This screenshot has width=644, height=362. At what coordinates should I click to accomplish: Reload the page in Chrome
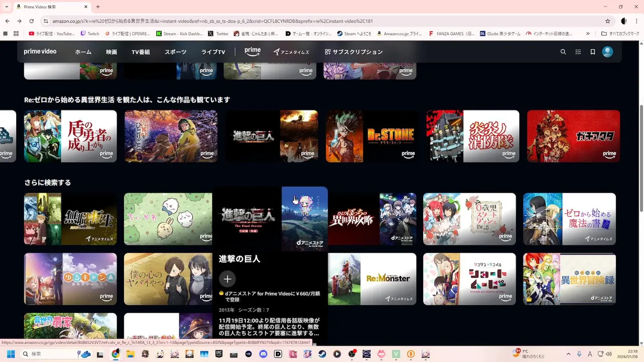[31, 21]
